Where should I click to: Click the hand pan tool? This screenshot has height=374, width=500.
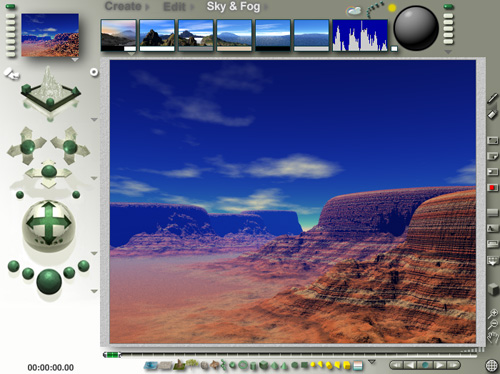[492, 338]
